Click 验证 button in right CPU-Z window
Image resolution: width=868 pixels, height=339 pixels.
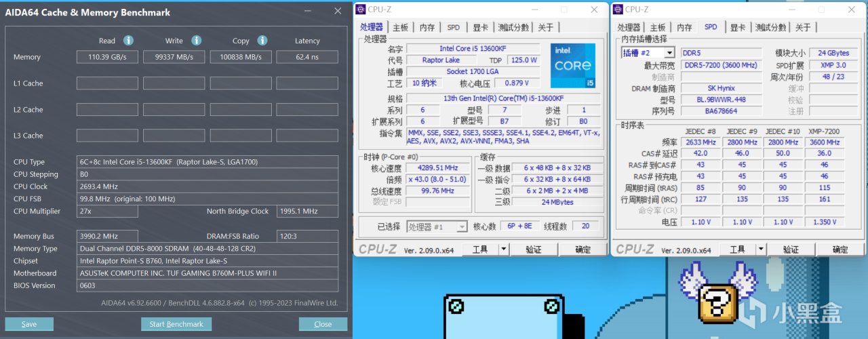[x=791, y=250]
